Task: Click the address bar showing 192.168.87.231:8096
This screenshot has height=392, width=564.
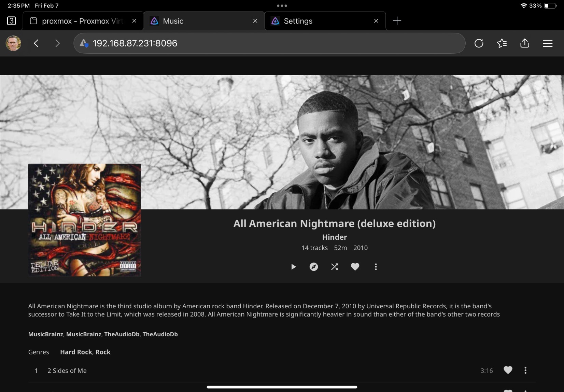Action: tap(270, 43)
